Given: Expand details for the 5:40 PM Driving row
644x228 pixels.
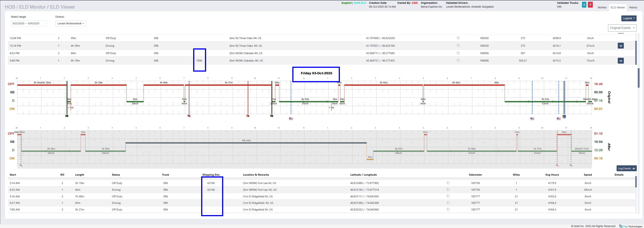Looking at the screenshot, I should 621,61.
